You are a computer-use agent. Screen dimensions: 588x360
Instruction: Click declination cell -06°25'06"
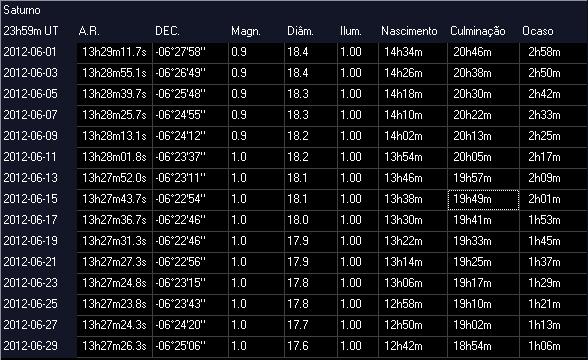[190, 346]
